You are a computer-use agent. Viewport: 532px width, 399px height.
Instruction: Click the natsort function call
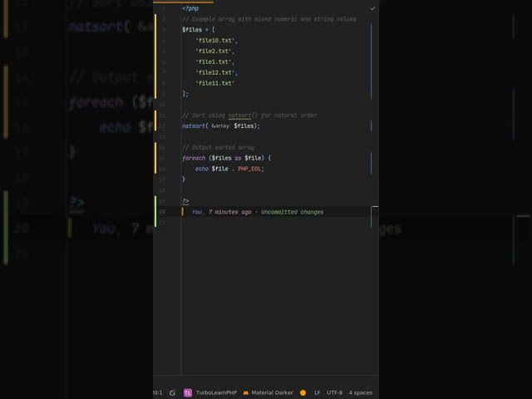194,126
